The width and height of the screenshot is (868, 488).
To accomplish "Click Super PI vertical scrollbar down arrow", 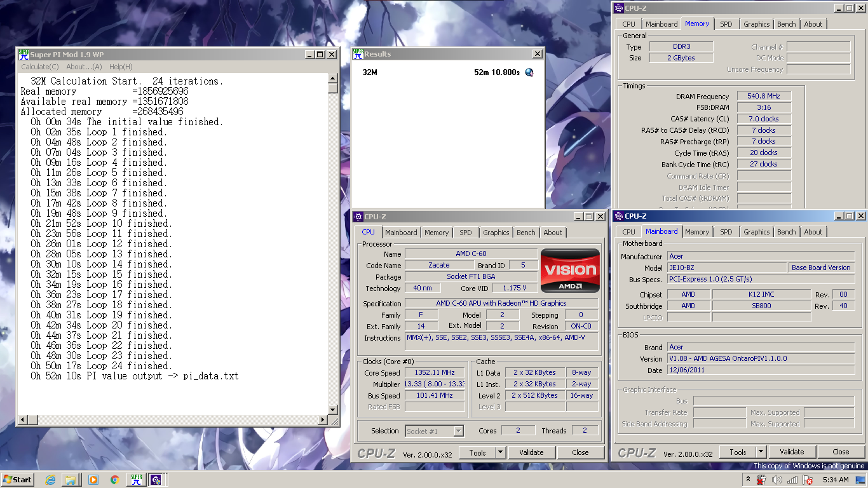I will 333,410.
